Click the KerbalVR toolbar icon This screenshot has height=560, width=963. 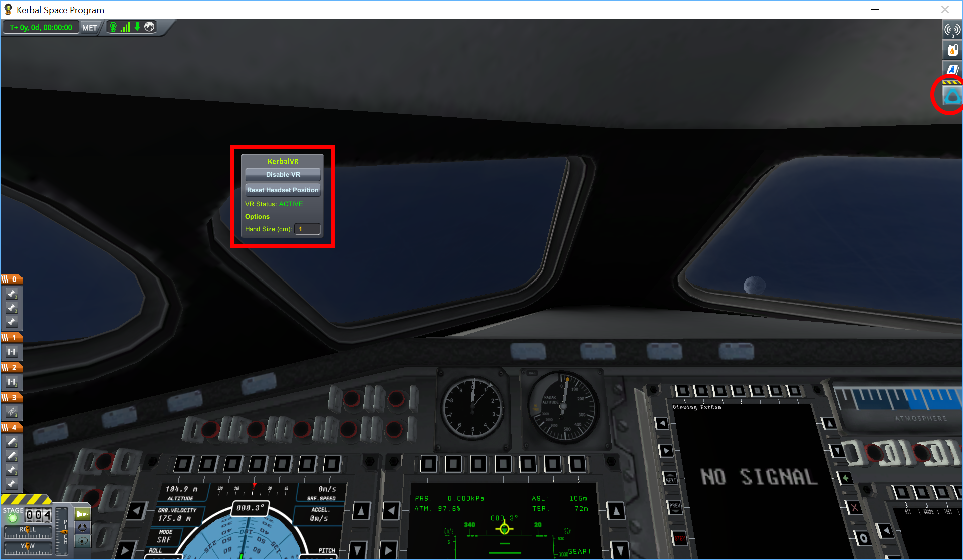(951, 94)
